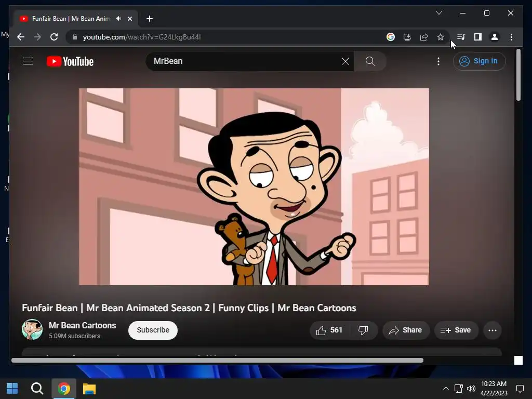Open the Mr Bean Cartoons channel avatar

coord(32,329)
